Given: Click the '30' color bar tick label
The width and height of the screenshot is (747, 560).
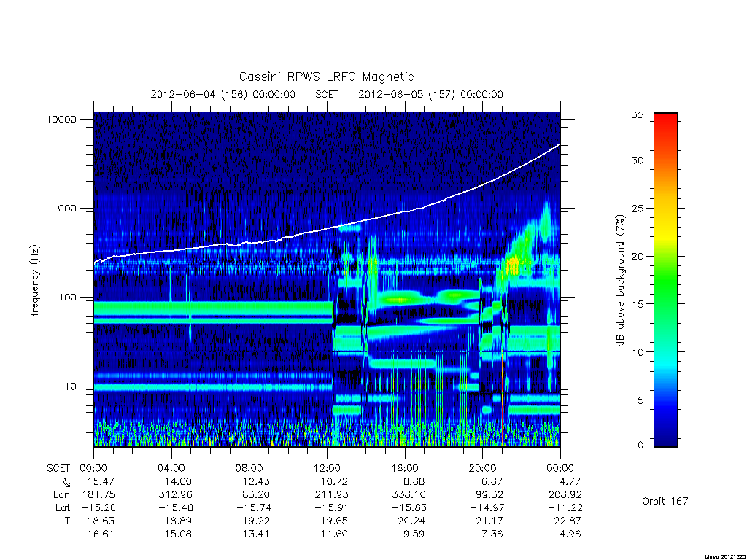Looking at the screenshot, I should [638, 160].
